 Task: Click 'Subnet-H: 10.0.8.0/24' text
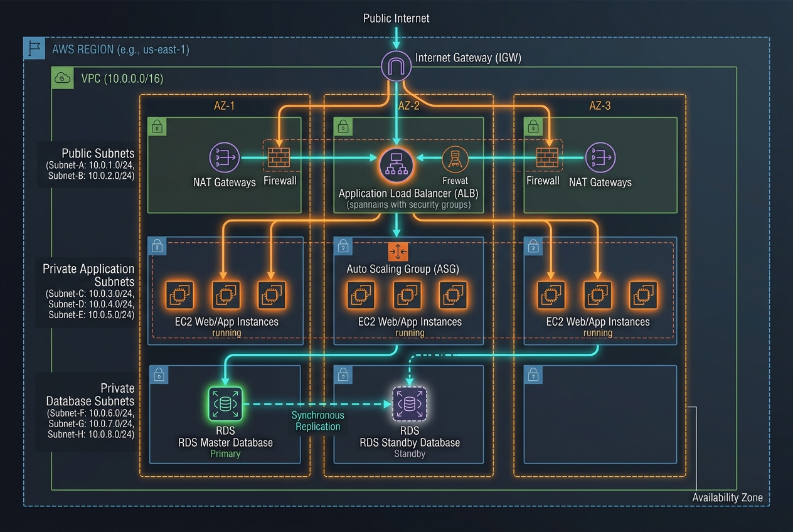pos(91,434)
